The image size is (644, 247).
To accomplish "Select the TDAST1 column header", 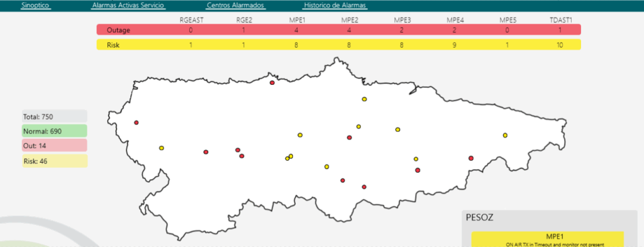I will (560, 20).
